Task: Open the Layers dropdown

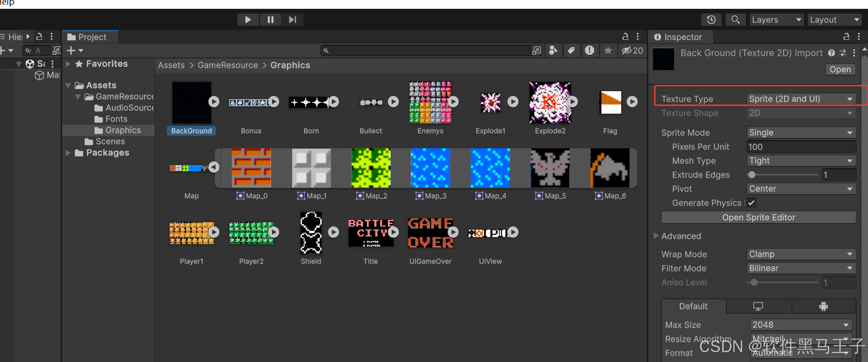Action: [776, 20]
